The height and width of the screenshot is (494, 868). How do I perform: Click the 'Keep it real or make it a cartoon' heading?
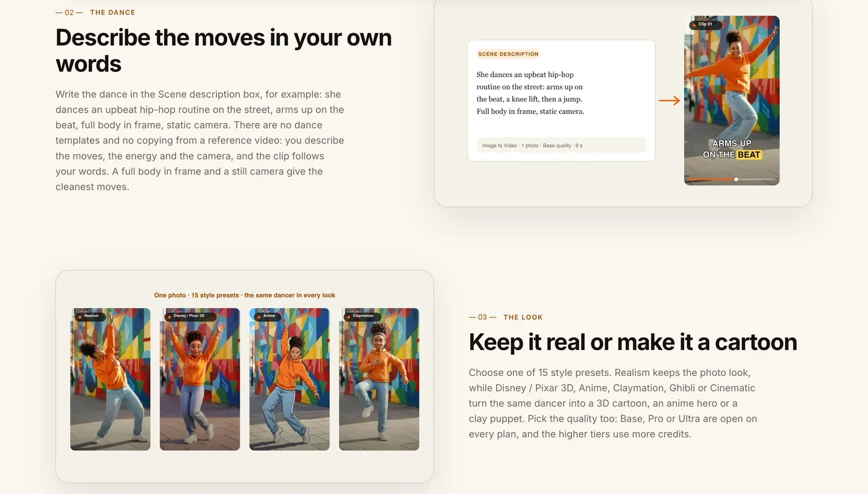tap(633, 342)
